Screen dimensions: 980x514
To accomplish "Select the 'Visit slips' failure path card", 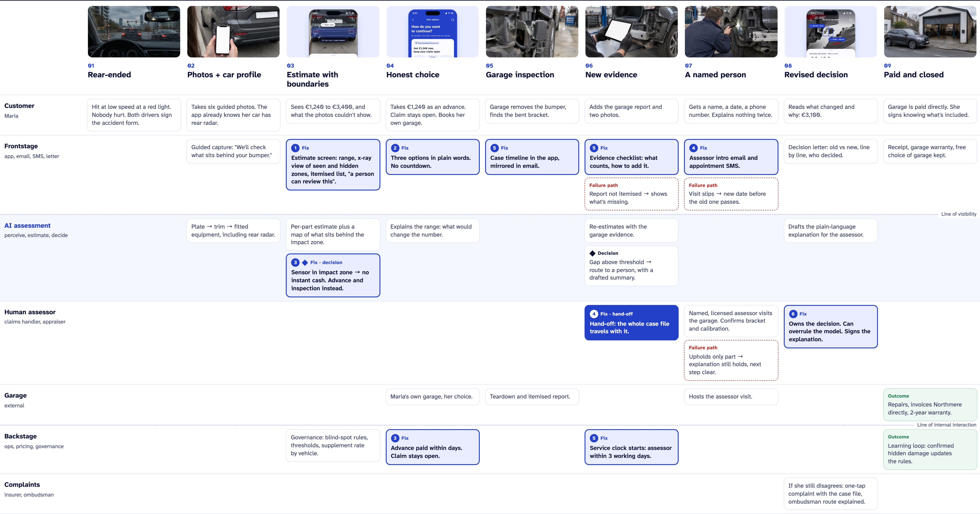I will (x=731, y=194).
